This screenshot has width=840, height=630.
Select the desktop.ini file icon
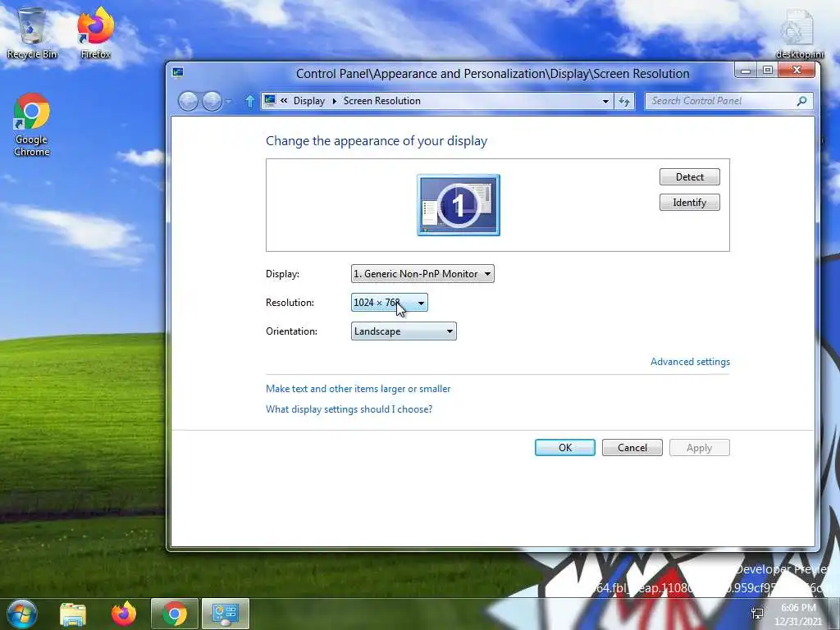click(x=799, y=34)
